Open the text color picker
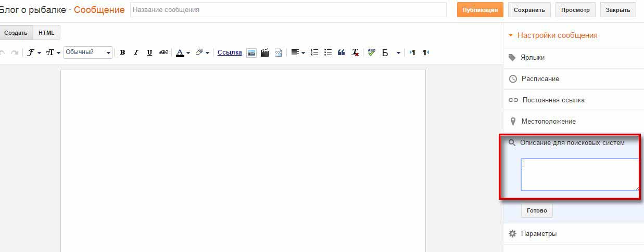The width and height of the screenshot is (644, 252). pos(182,52)
